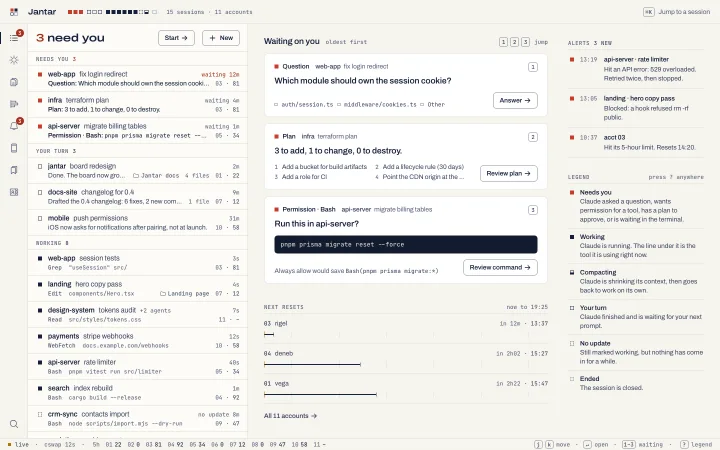Image resolution: width=720 pixels, height=450 pixels.
Task: Open the infra terraform plan session
Action: (138, 105)
